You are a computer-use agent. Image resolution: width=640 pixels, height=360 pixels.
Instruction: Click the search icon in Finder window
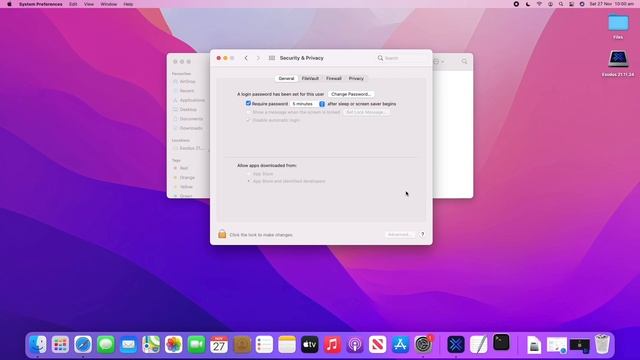pyautogui.click(x=464, y=61)
